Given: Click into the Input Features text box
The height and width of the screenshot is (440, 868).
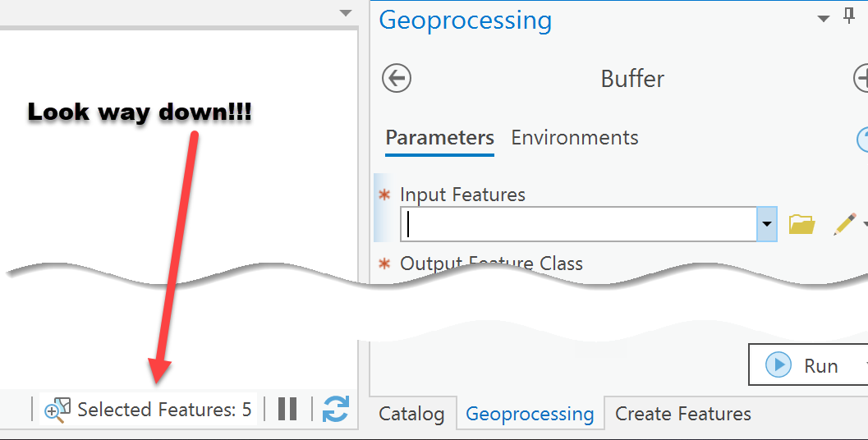Looking at the screenshot, I should [579, 224].
